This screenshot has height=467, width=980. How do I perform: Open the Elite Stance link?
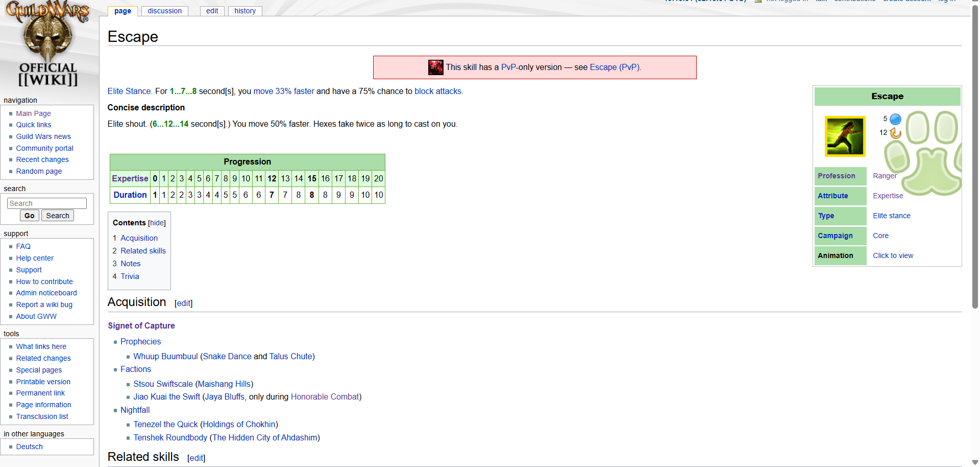coord(130,91)
